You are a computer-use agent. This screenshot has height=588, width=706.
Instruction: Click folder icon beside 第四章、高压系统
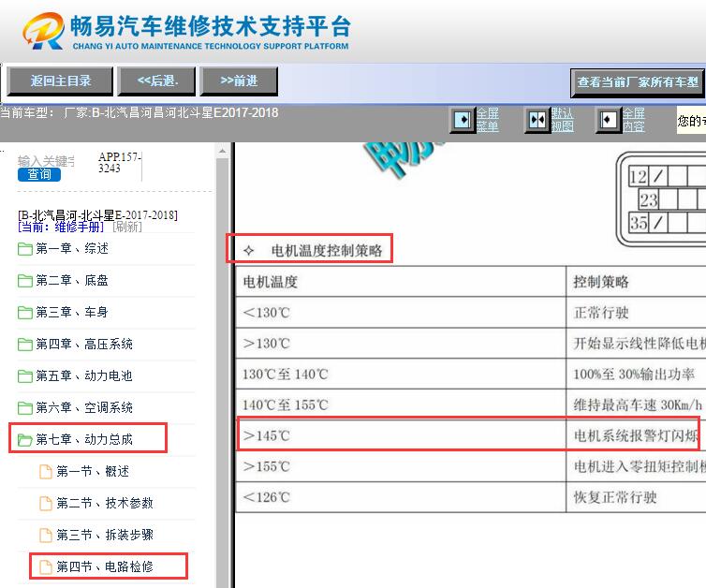click(24, 345)
